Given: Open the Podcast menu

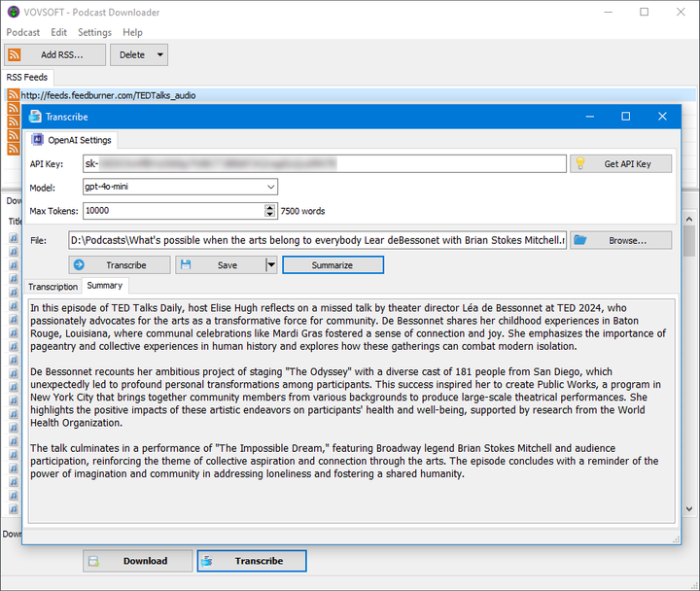Looking at the screenshot, I should [x=22, y=32].
